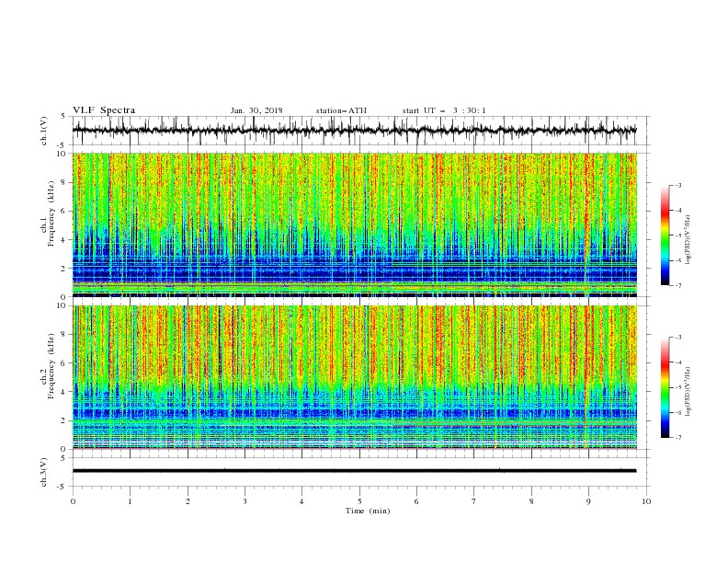Click the 'ch.1(V)' waveform axis label
The width and height of the screenshot is (728, 563).
click(x=44, y=131)
